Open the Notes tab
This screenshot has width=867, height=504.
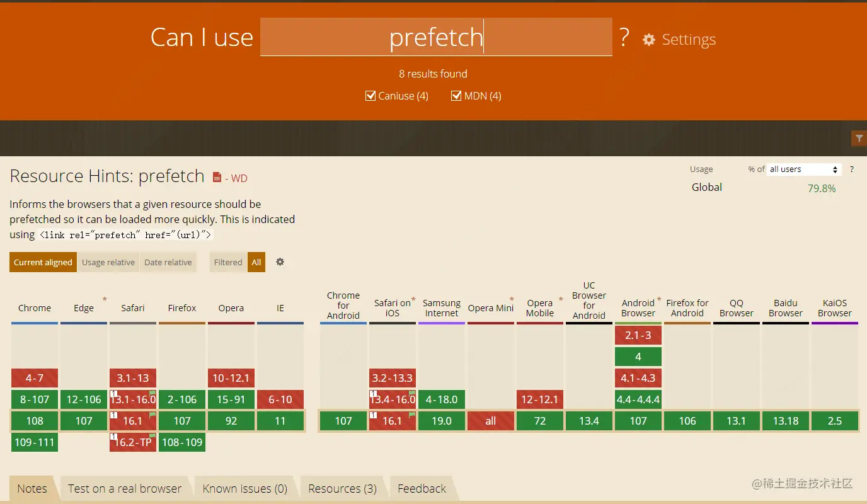pos(32,489)
